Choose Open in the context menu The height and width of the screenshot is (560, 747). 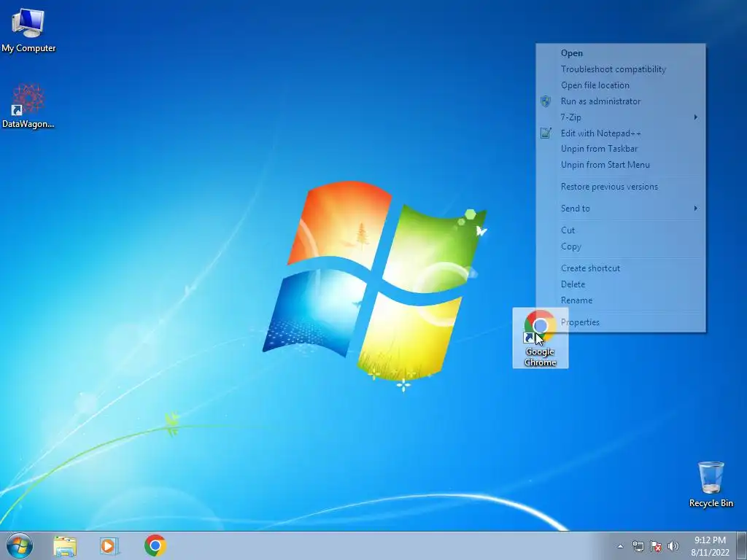(621, 53)
